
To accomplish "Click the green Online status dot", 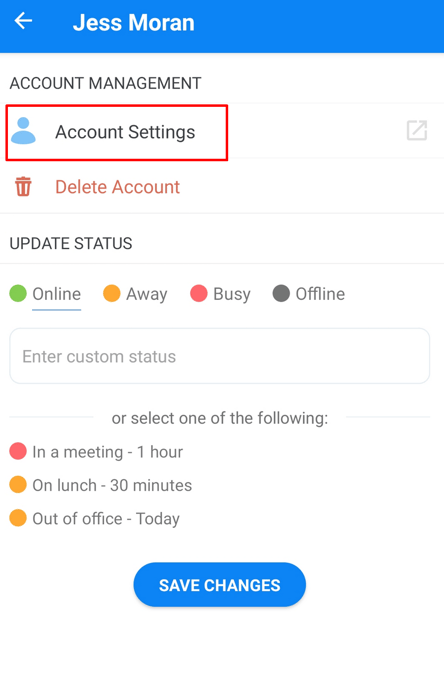I will (x=18, y=293).
